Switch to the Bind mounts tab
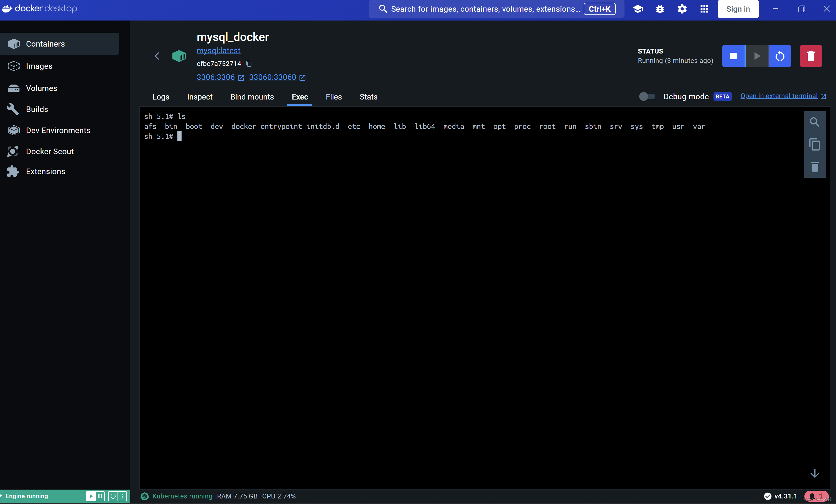The image size is (836, 504). tap(252, 97)
